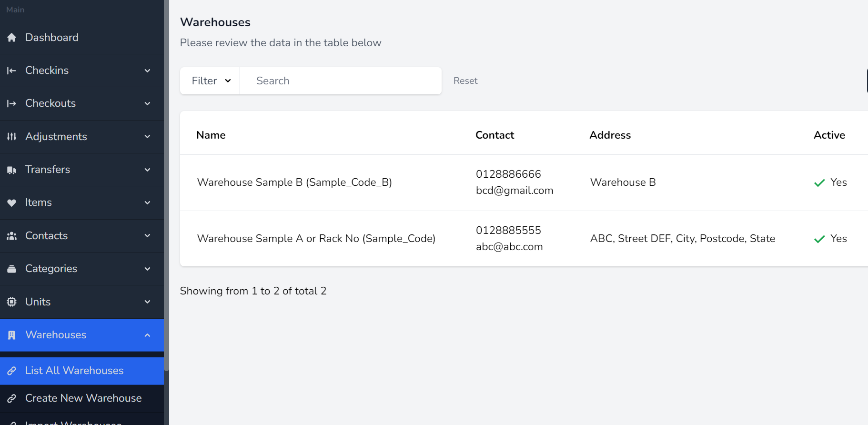Screen dimensions: 868x425
Task: Click the Contacts people icon
Action: [x=12, y=236]
